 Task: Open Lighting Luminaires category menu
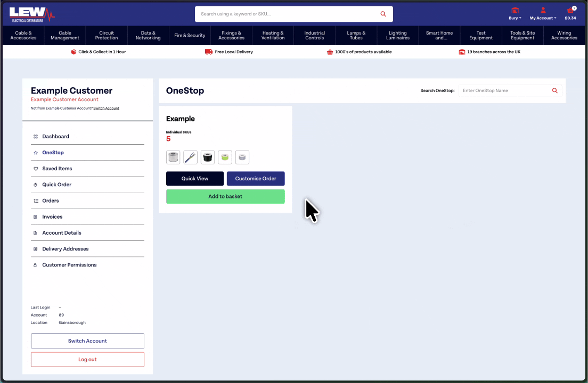398,36
